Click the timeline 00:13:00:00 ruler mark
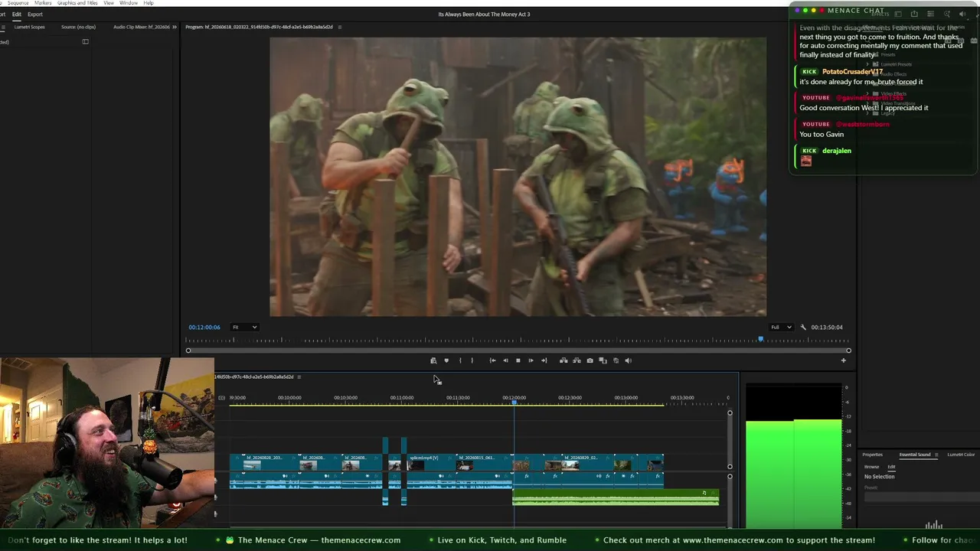 [626, 398]
